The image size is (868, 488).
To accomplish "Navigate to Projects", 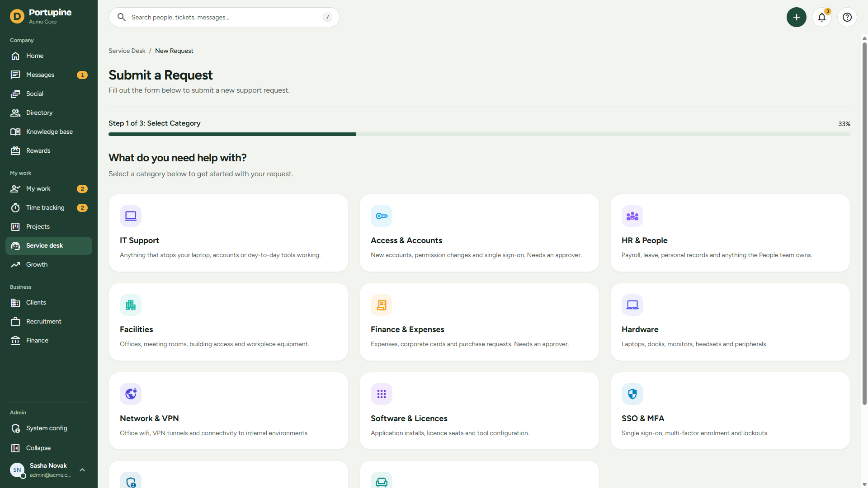I will coord(49,227).
